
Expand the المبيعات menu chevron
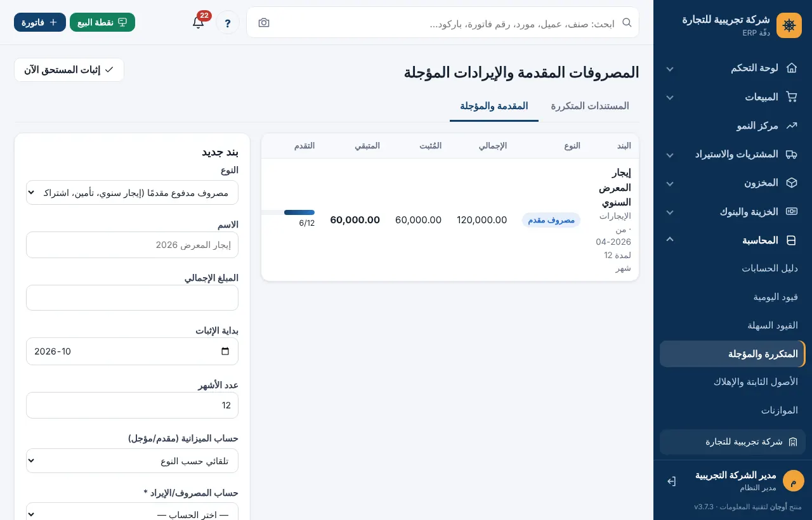(x=670, y=98)
